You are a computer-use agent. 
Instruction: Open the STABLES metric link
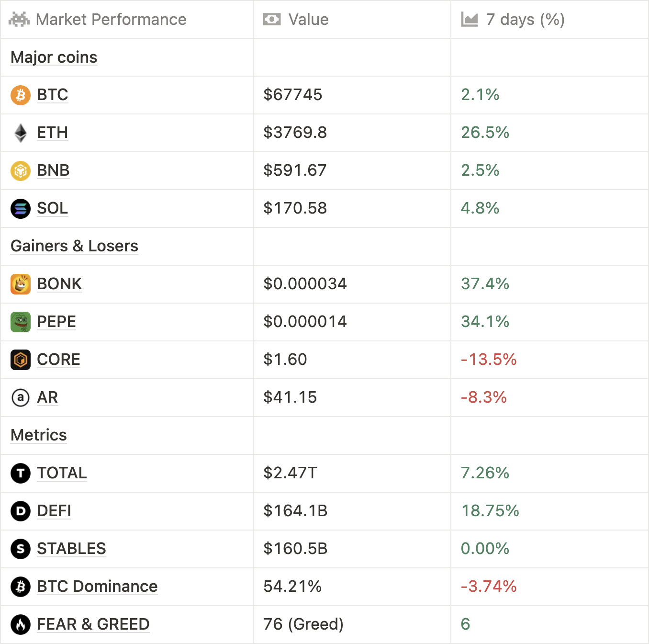71,549
